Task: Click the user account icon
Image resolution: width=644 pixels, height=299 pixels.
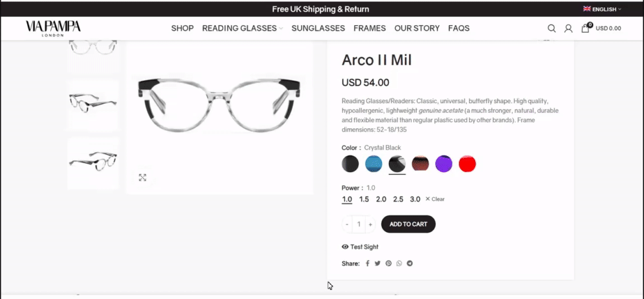Action: (x=568, y=28)
